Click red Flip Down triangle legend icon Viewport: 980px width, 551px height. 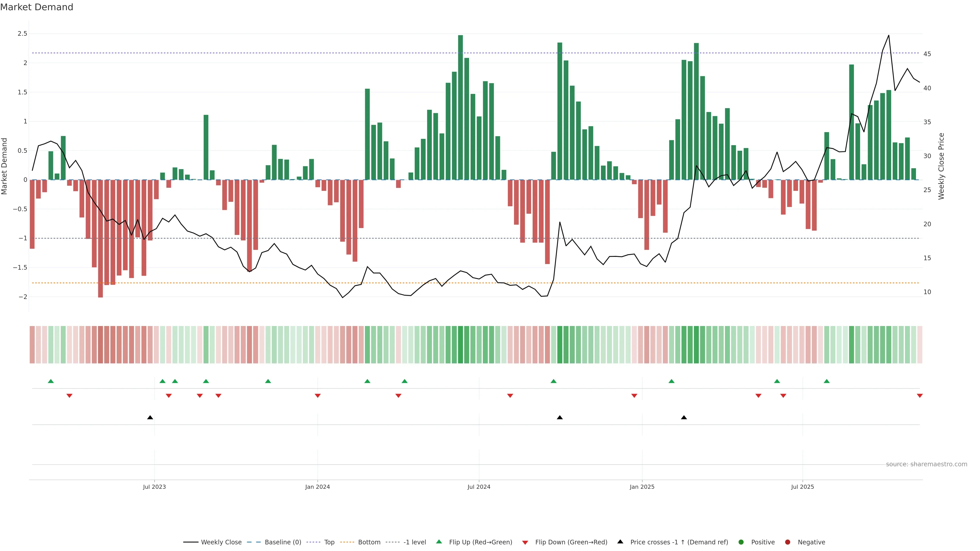pos(525,543)
